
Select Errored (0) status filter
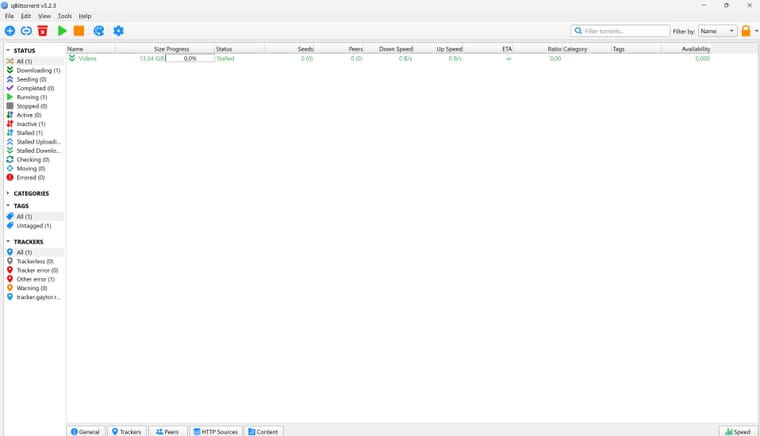[x=34, y=178]
